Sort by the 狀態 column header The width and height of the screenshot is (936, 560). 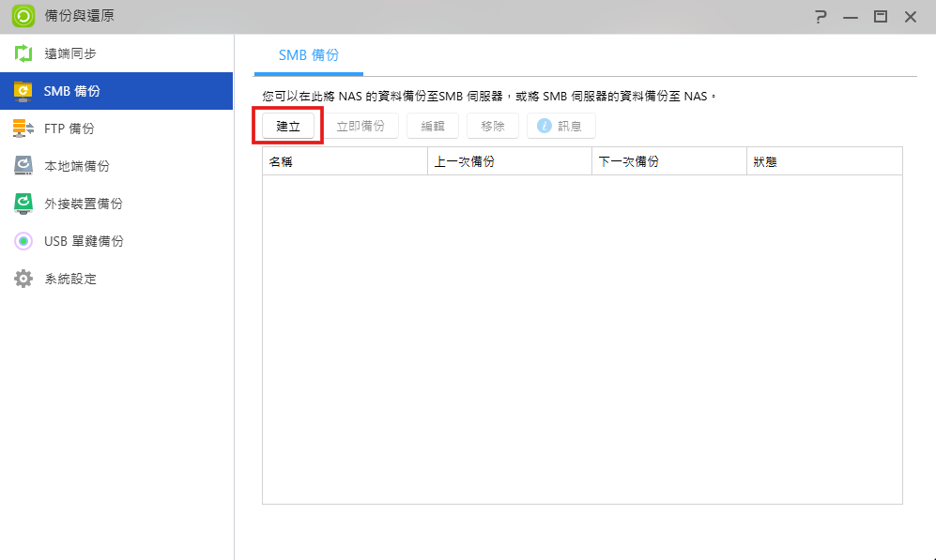click(x=824, y=161)
